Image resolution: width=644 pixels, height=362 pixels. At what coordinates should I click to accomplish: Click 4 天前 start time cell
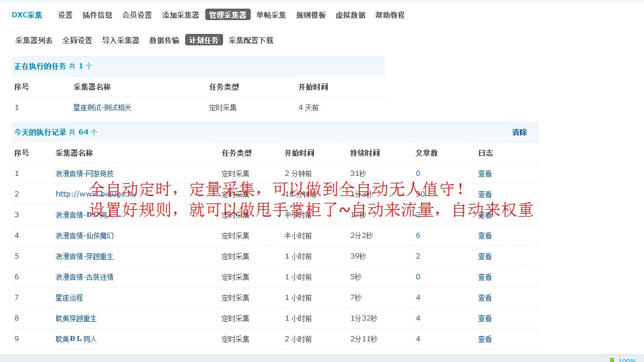coord(308,107)
